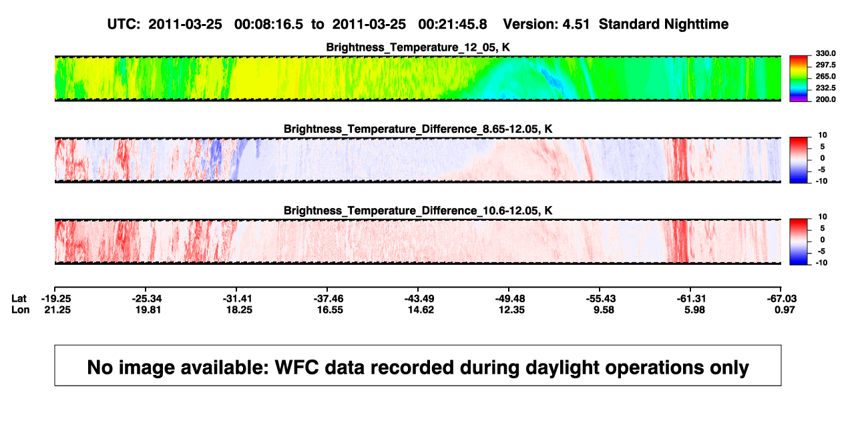Click the longitude value 21.25
Screen dimensions: 868x445
click(57, 310)
